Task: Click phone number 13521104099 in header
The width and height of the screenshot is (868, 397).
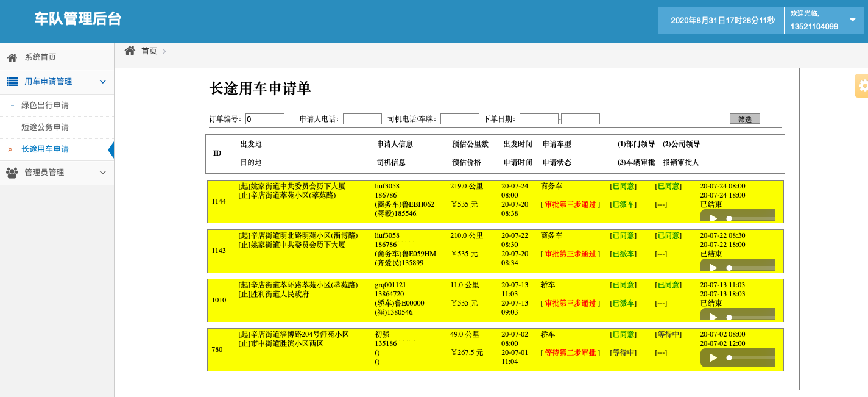Action: click(x=814, y=26)
